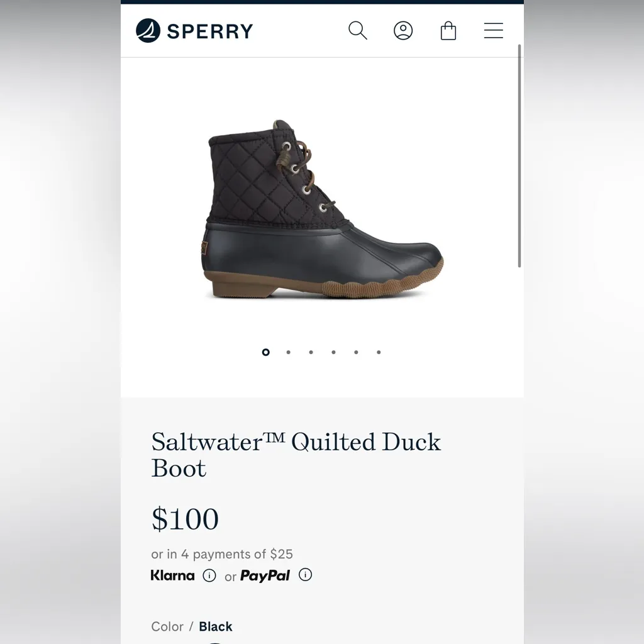This screenshot has height=644, width=644.
Task: Select the fourth carousel dot
Action: tap(333, 352)
